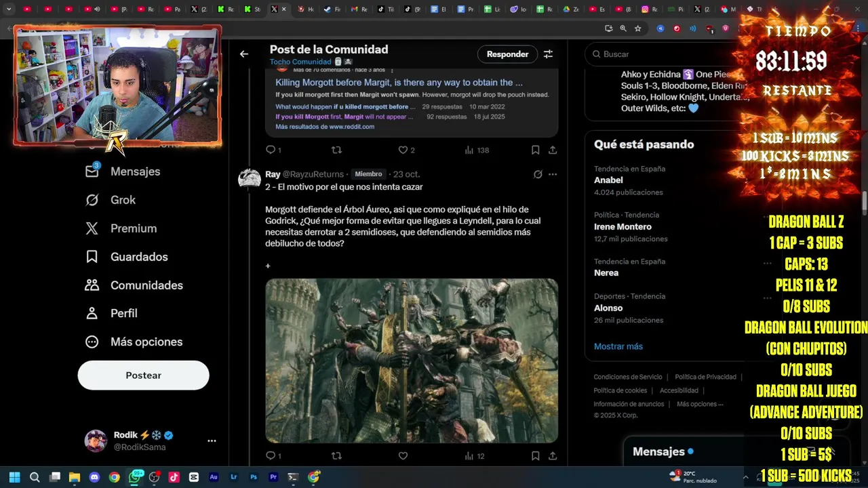Image resolution: width=868 pixels, height=488 pixels.
Task: Share the post with 138 views
Action: (x=553, y=150)
